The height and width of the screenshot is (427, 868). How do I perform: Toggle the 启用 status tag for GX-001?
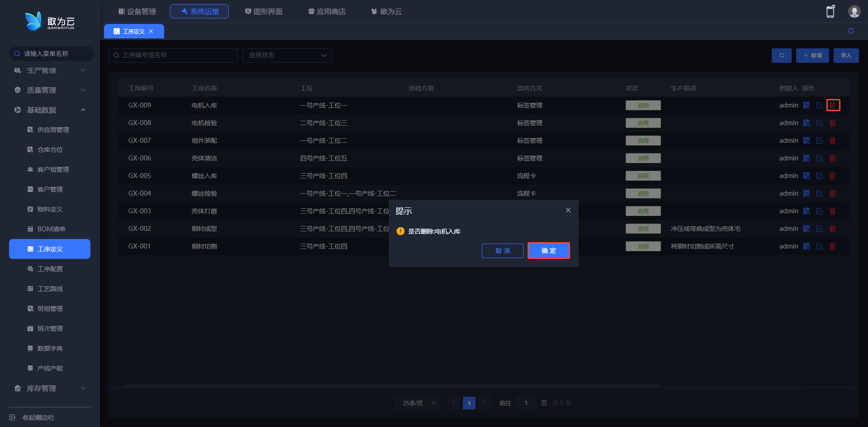coord(643,246)
